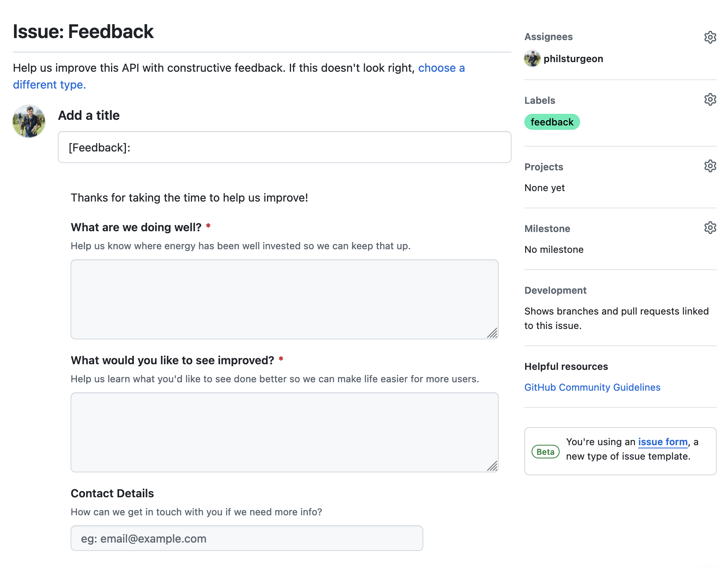Click the resize handle of the first text area
The image size is (728, 569).
(x=492, y=333)
